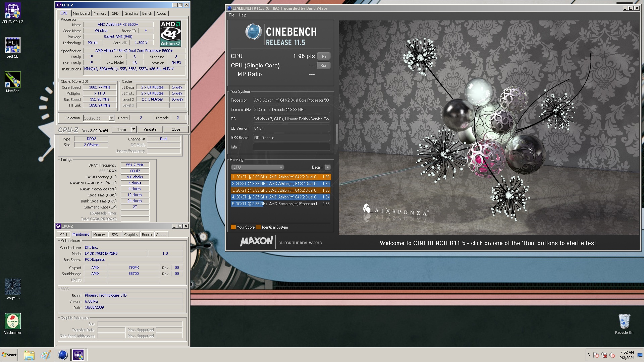Viewport: 644px width, 362px height.
Task: Open the Recycle Bin icon
Action: 624,324
